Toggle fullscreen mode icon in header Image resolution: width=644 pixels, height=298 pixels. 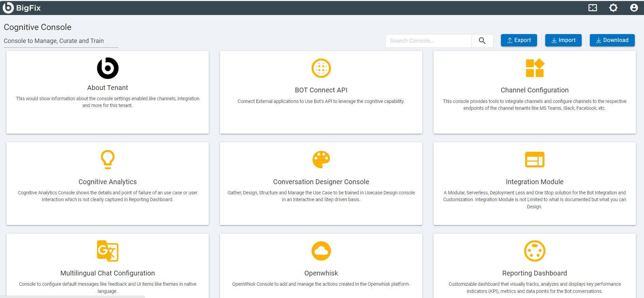593,8
